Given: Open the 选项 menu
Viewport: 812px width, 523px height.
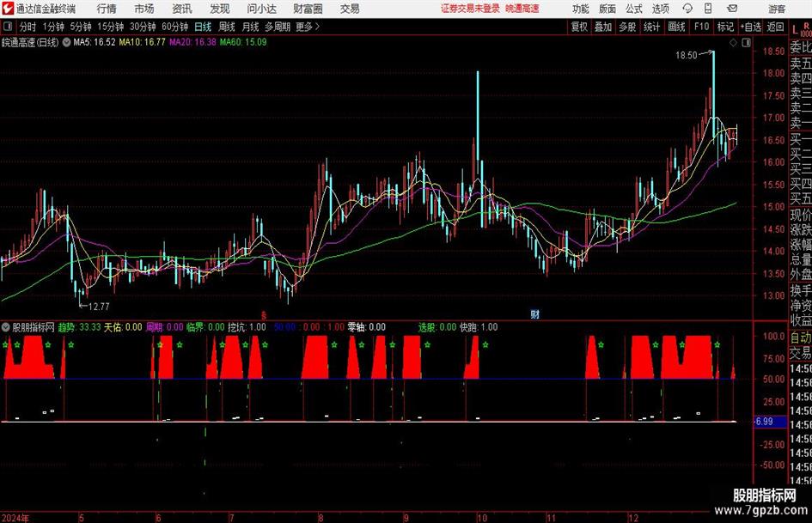Looking at the screenshot, I should pos(660,9).
